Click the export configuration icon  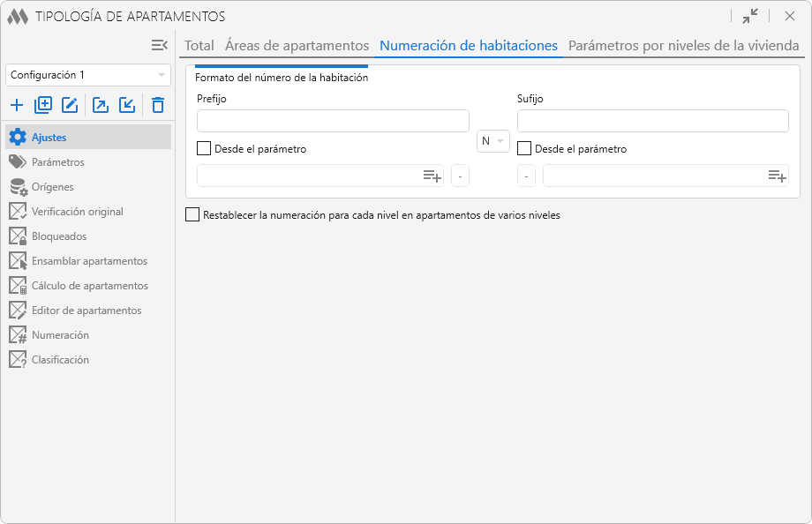point(101,106)
